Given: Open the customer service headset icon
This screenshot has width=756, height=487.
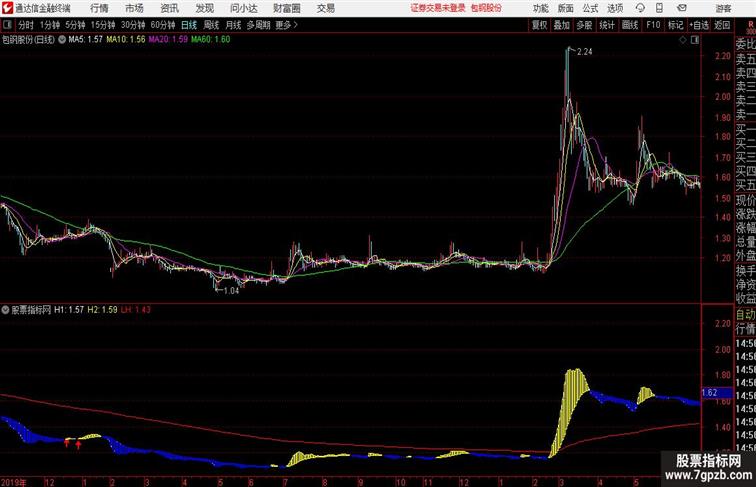Looking at the screenshot, I should pos(640,8).
